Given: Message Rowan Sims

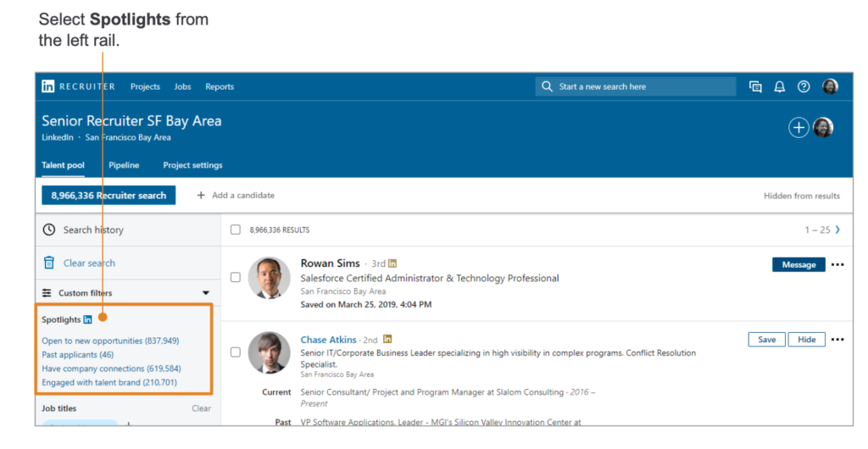Looking at the screenshot, I should click(798, 265).
